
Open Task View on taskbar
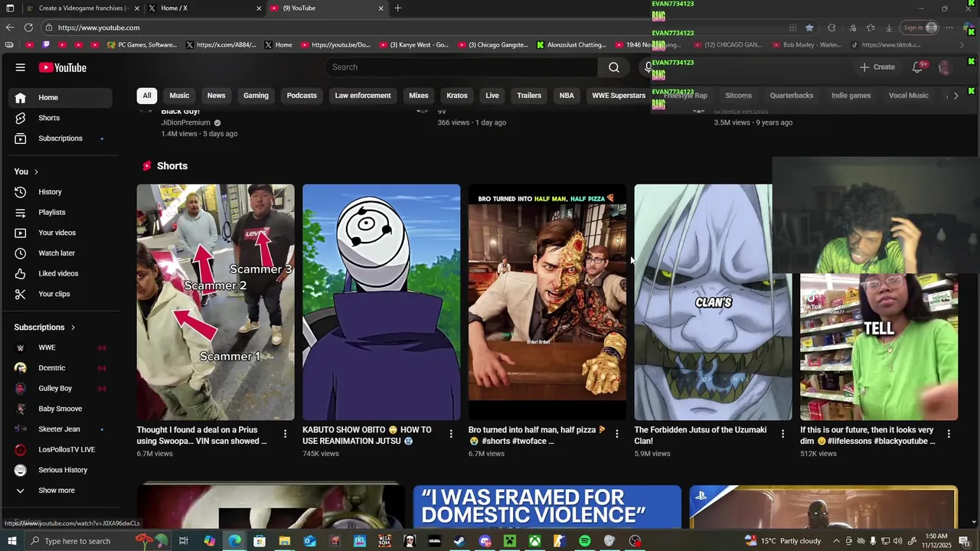coord(184,541)
